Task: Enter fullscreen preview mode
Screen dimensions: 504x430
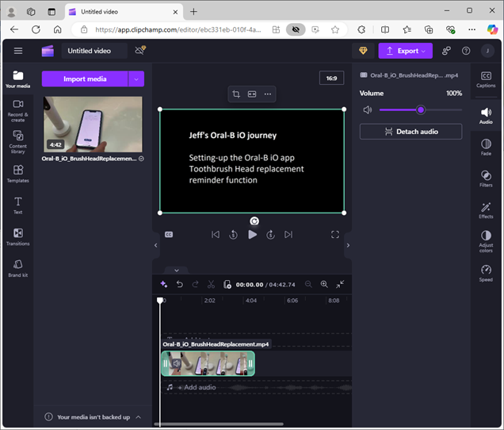Action: [x=335, y=235]
